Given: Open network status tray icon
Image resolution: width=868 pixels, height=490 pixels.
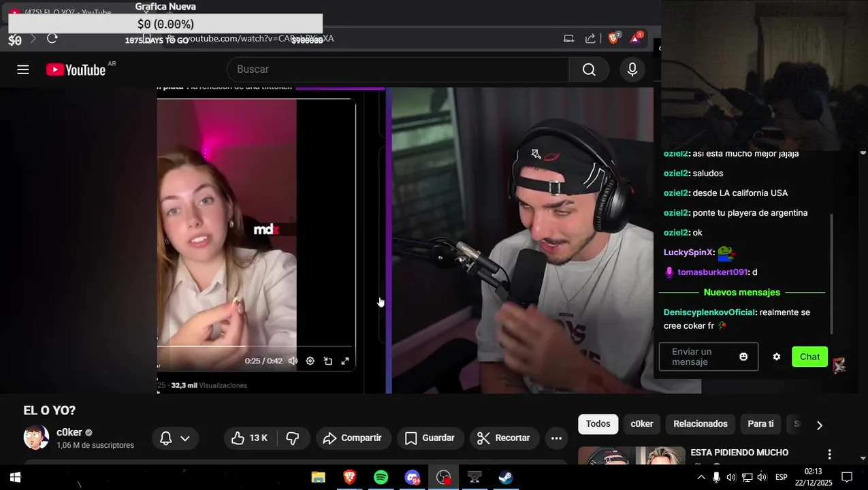Looking at the screenshot, I should (747, 478).
